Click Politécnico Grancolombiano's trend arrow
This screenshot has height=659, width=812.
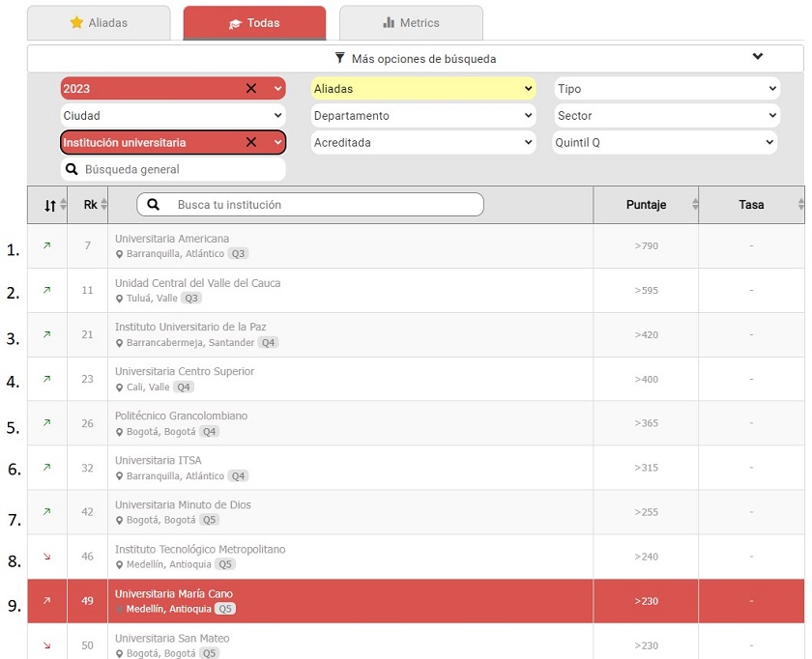tap(47, 423)
